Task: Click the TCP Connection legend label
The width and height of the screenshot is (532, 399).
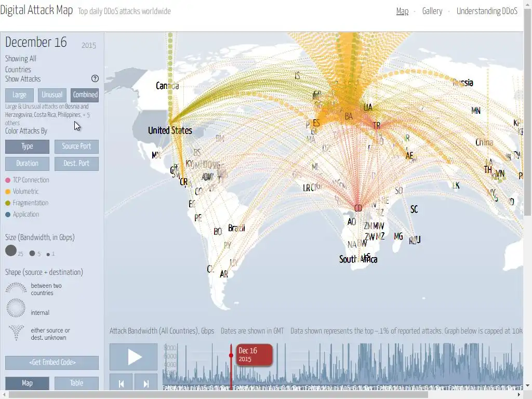Action: point(31,180)
